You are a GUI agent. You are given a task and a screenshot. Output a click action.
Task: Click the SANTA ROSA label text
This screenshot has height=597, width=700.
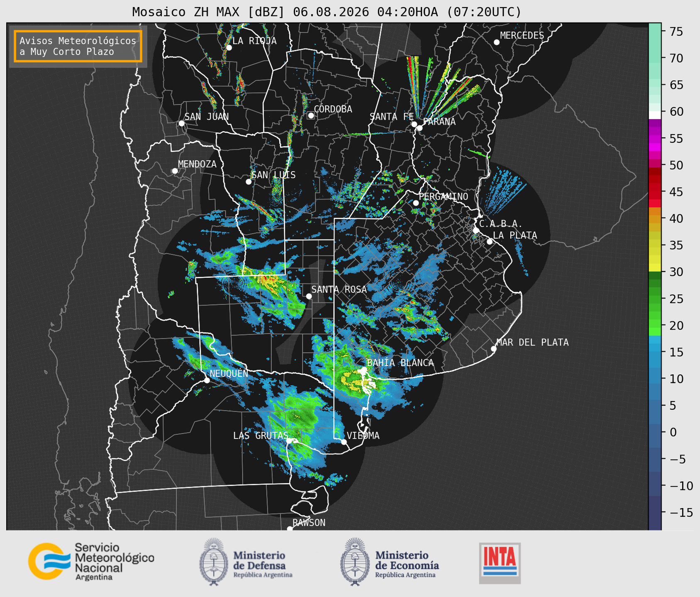coord(339,289)
